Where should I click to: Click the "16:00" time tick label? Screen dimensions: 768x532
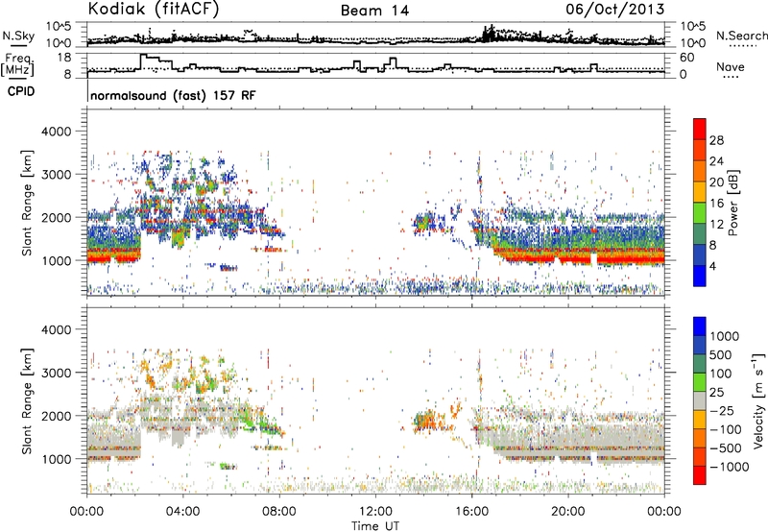pos(471,512)
